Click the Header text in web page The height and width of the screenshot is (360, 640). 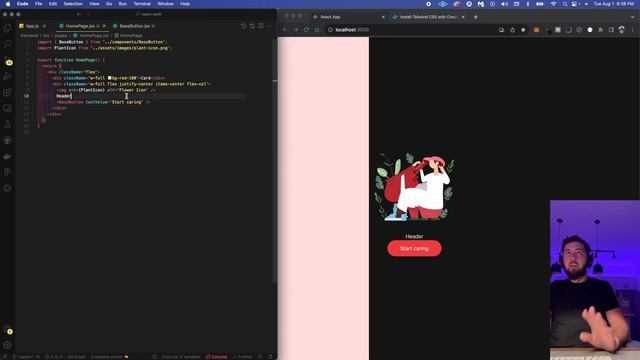pyautogui.click(x=414, y=236)
